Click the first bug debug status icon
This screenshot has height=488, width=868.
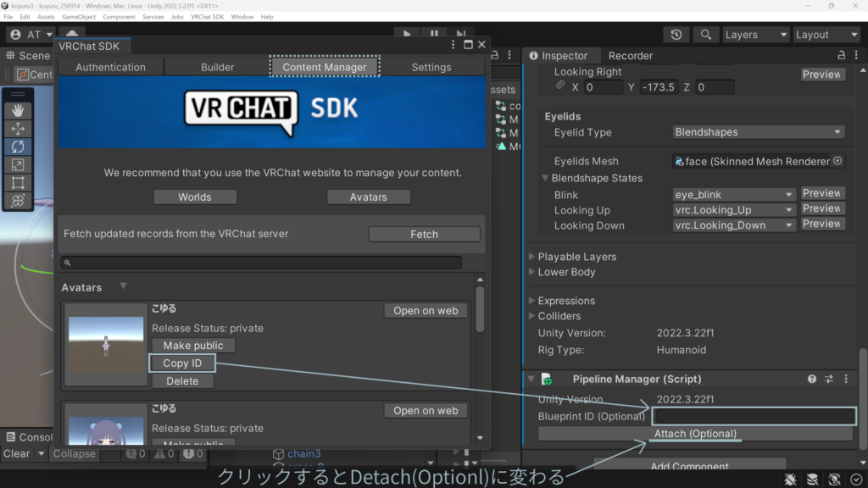coord(790,480)
